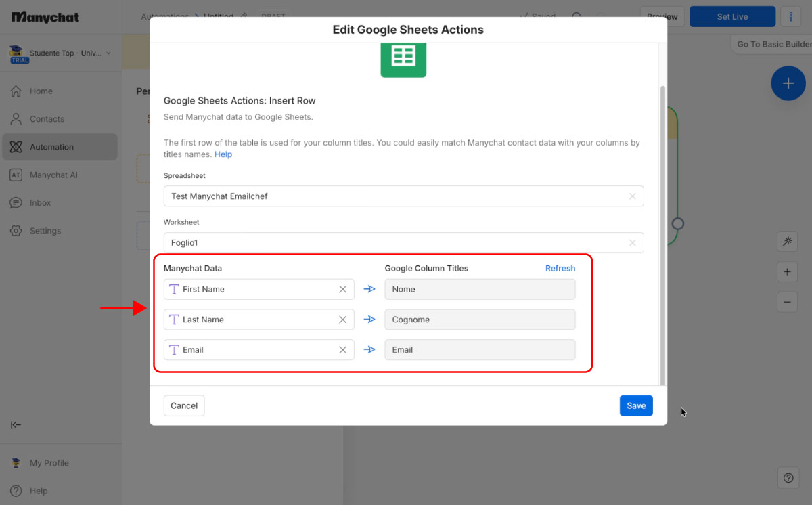Click the Inbox chat bubble icon
Screen dimensions: 812x505
click(x=16, y=203)
